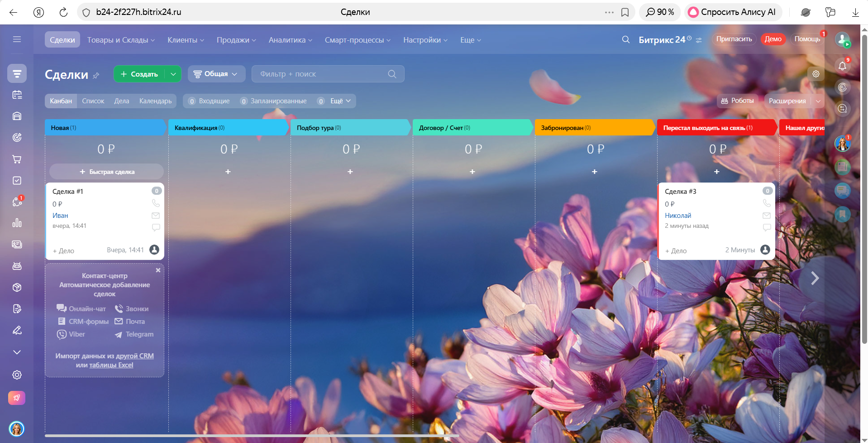This screenshot has height=443, width=868.
Task: Switch to the Список view
Action: coord(93,101)
